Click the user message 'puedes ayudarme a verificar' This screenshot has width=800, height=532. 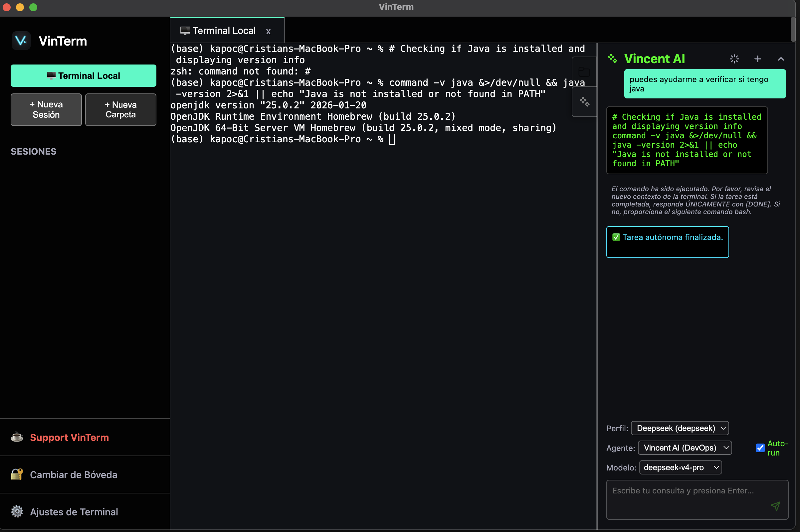tap(705, 84)
